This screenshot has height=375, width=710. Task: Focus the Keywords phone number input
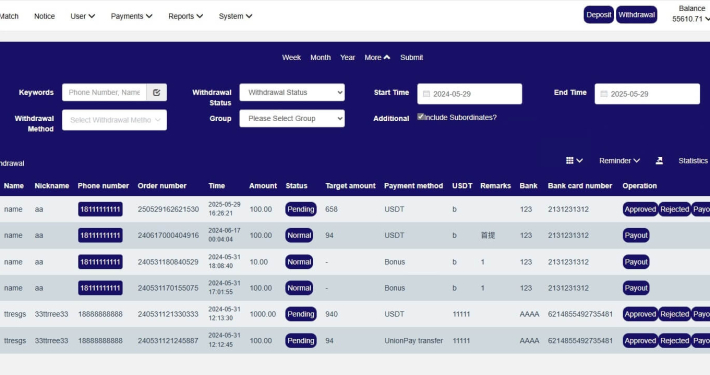pyautogui.click(x=104, y=92)
